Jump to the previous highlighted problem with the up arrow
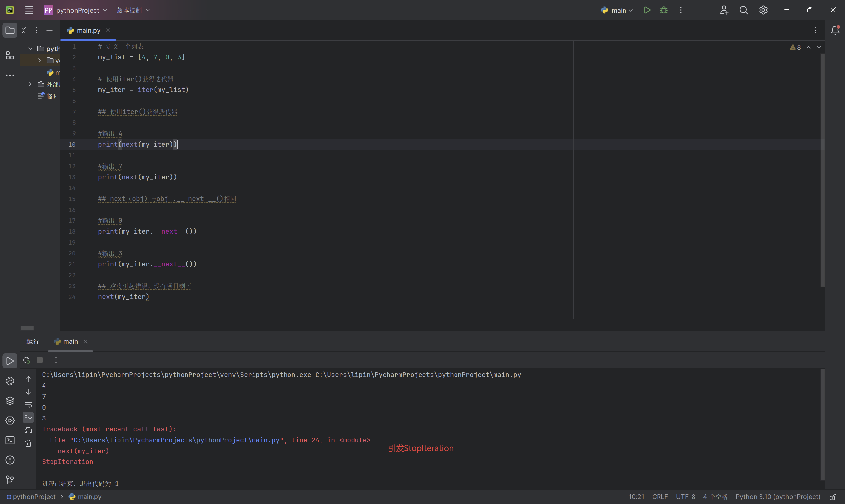The width and height of the screenshot is (845, 504). tap(809, 47)
